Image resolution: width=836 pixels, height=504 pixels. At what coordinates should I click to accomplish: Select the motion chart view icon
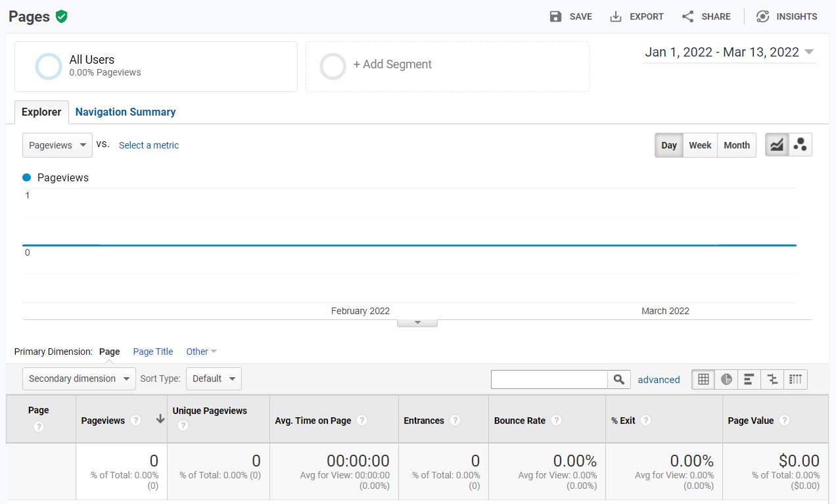tap(801, 145)
